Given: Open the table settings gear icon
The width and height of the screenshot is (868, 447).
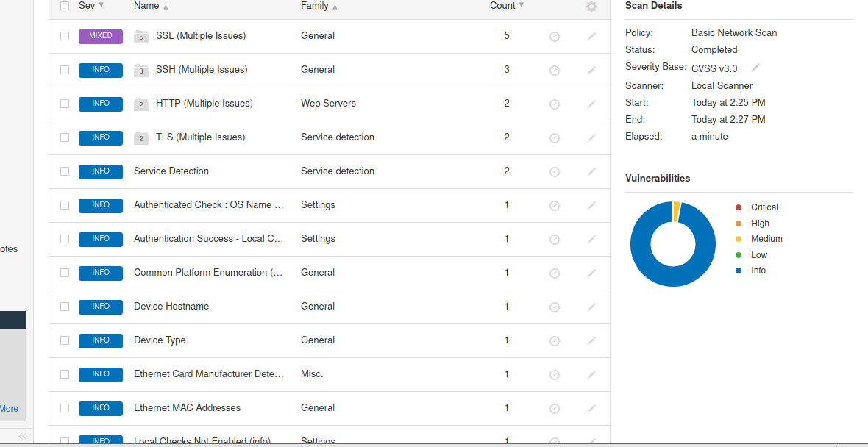Looking at the screenshot, I should 591,7.
